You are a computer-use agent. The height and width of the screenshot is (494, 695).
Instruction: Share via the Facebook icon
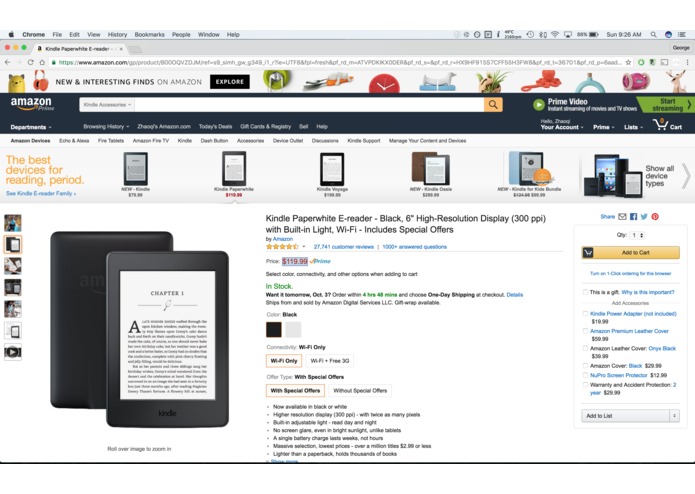[633, 217]
